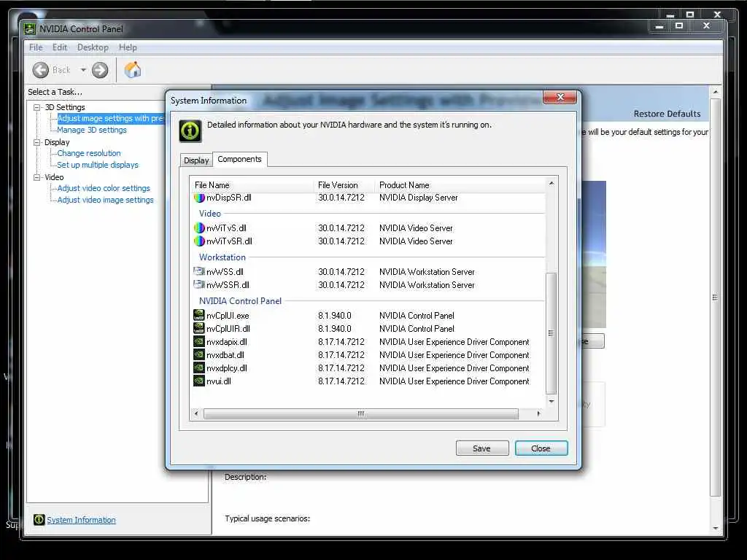This screenshot has width=747, height=560.
Task: Select Adjust image settings with preview
Action: click(x=111, y=118)
